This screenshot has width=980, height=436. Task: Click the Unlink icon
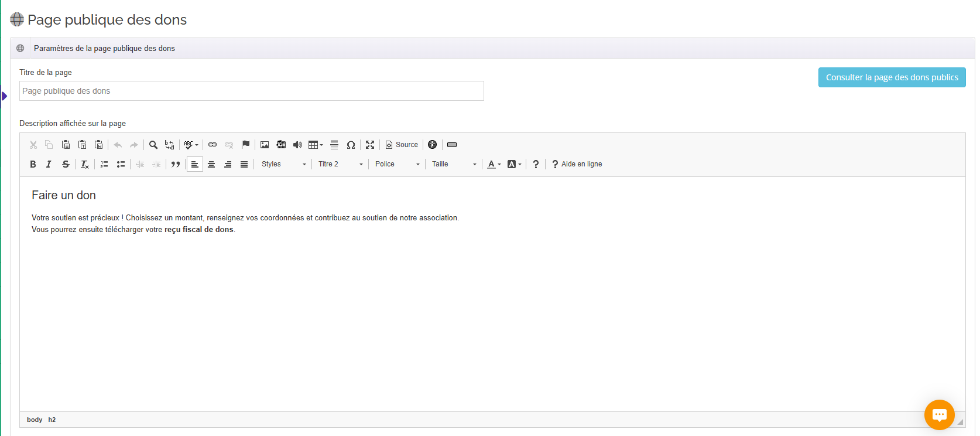tap(229, 145)
